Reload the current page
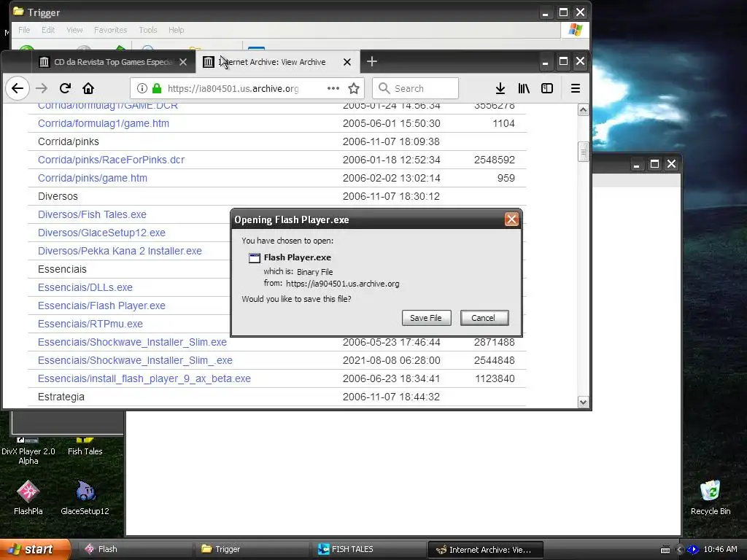 pyautogui.click(x=65, y=88)
